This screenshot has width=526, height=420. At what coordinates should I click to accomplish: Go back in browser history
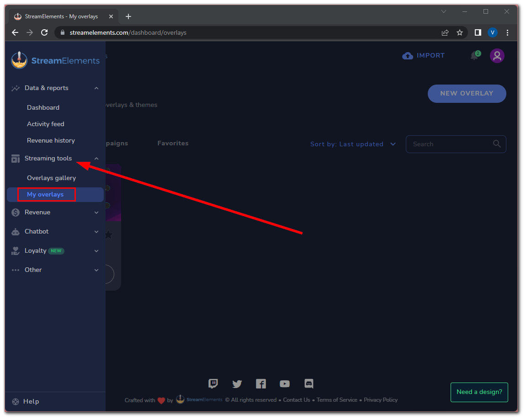tap(15, 32)
